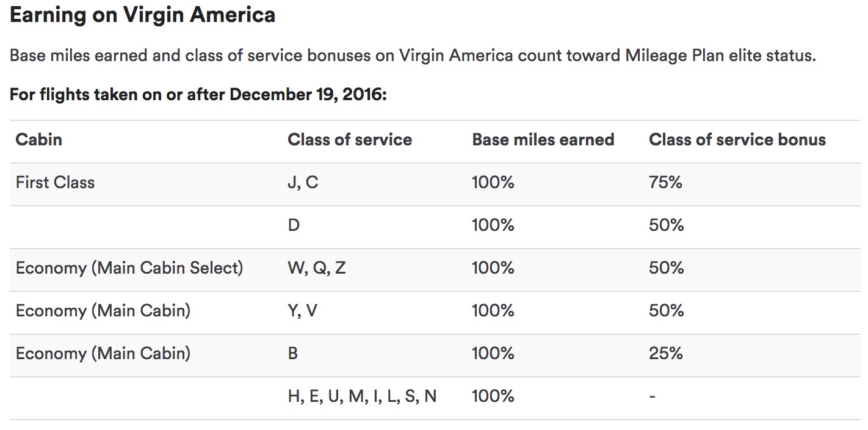Select the "W, Q, Z" class cell
868x430 pixels.
316,268
